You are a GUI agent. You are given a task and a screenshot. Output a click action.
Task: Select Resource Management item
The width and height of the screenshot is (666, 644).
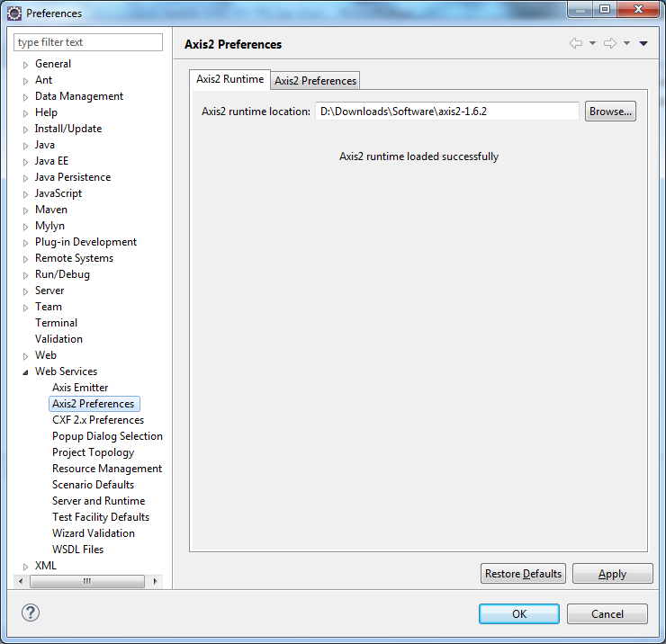(x=107, y=469)
